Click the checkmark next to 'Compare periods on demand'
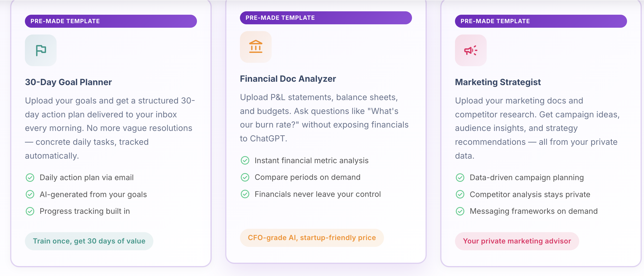This screenshot has width=644, height=276. tap(245, 177)
